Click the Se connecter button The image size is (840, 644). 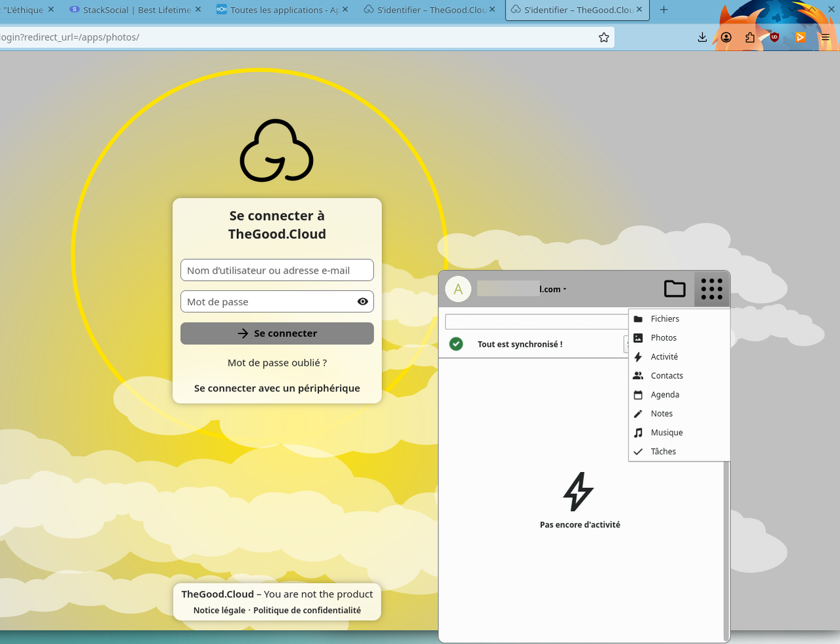(x=276, y=333)
